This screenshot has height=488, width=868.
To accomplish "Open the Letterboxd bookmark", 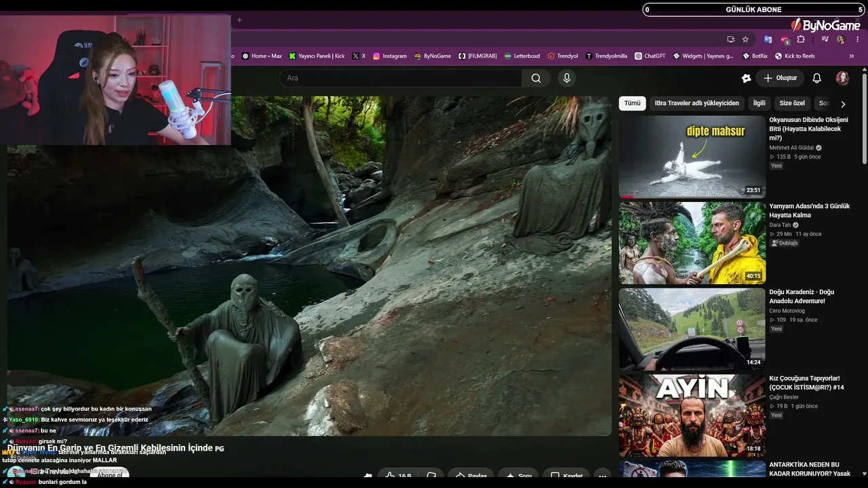I will tap(521, 56).
